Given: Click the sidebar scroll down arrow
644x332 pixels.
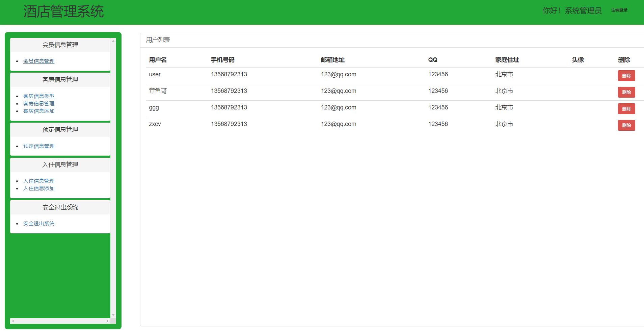Looking at the screenshot, I should coord(113,315).
